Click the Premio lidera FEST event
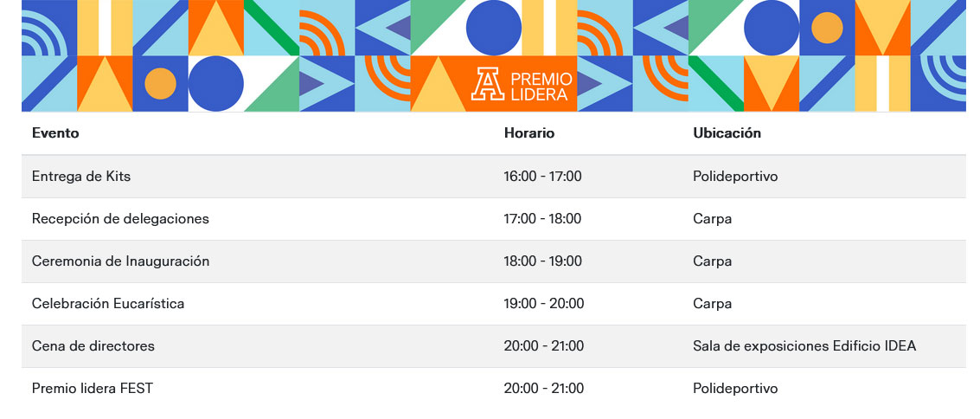Image resolution: width=980 pixels, height=419 pixels. click(93, 389)
